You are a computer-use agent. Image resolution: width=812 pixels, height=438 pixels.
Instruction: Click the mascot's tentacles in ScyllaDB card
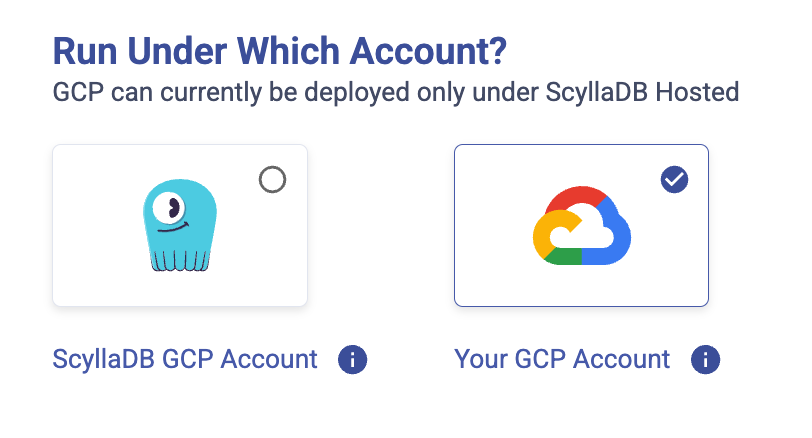pyautogui.click(x=180, y=259)
